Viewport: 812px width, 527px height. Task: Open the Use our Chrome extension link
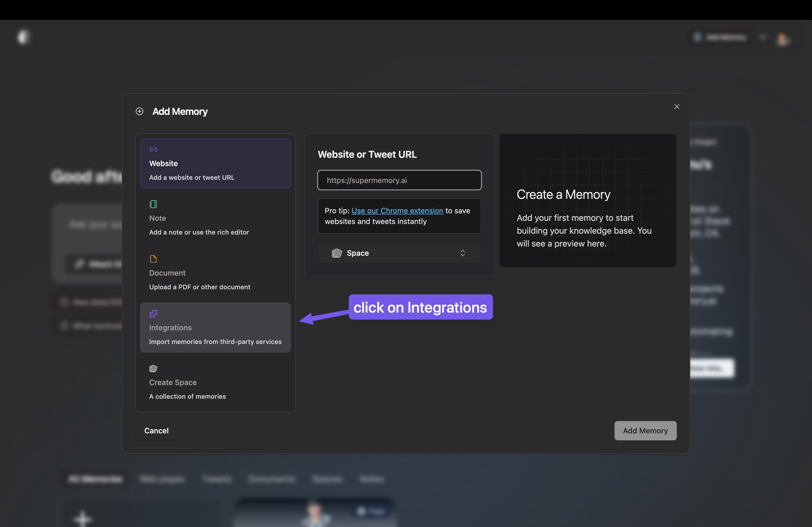click(397, 210)
